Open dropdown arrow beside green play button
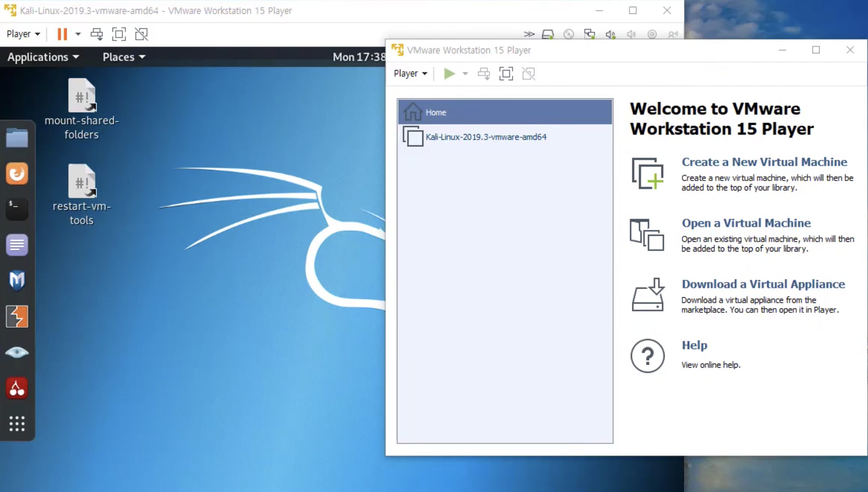This screenshot has width=868, height=492. [465, 74]
